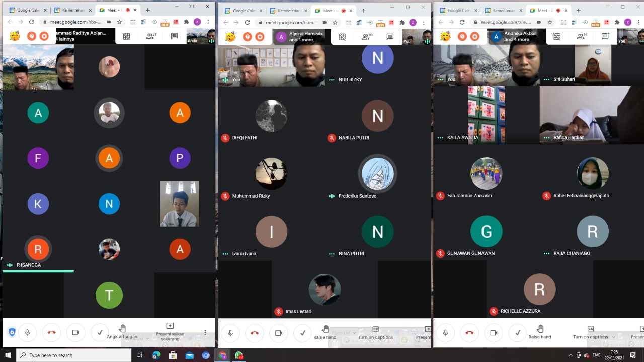Switch to Google Calendar tab in the leftmost window

tap(26, 10)
